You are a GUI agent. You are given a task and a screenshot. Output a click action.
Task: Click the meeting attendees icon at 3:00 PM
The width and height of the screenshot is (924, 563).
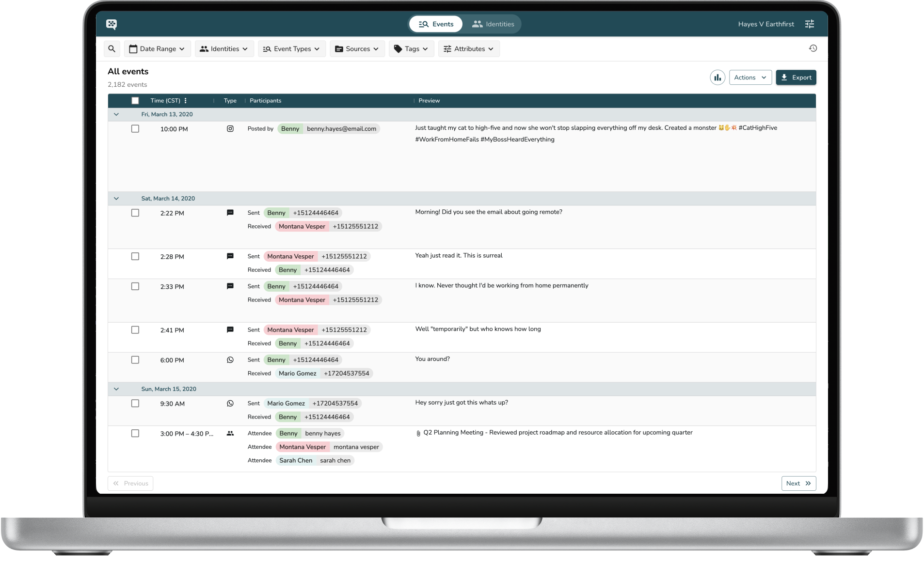230,434
